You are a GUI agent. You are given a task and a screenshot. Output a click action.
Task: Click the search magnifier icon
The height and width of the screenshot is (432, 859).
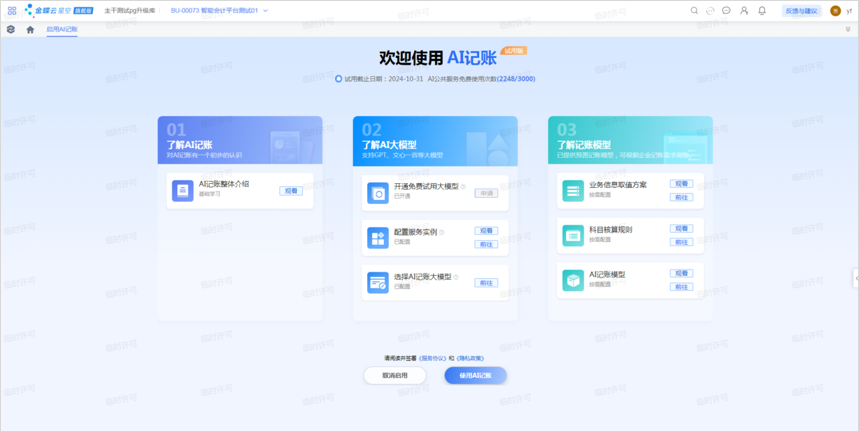694,10
